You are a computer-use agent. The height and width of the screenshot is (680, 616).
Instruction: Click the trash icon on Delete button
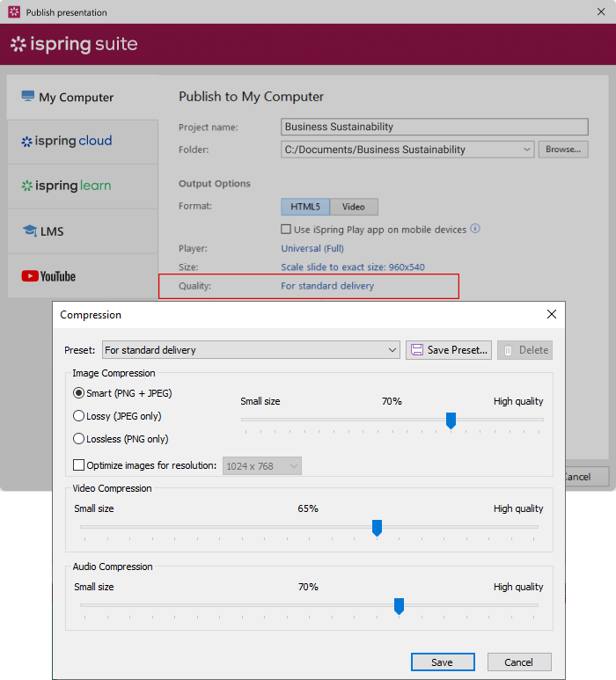[x=508, y=350]
